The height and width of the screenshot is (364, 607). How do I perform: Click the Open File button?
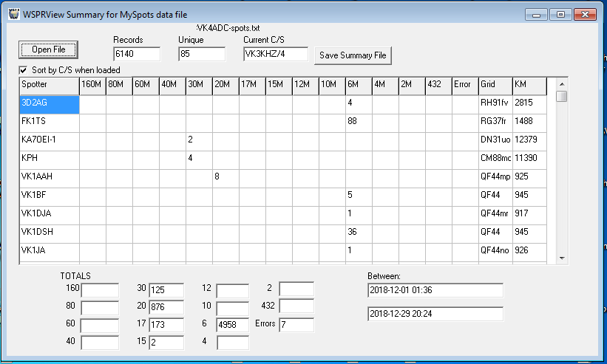(x=48, y=49)
